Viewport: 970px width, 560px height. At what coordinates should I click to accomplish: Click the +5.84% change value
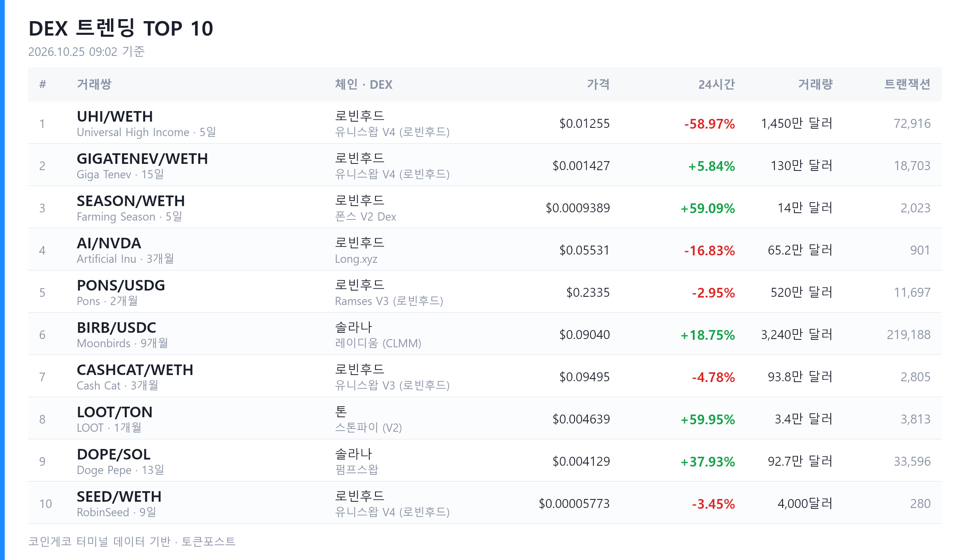(711, 166)
